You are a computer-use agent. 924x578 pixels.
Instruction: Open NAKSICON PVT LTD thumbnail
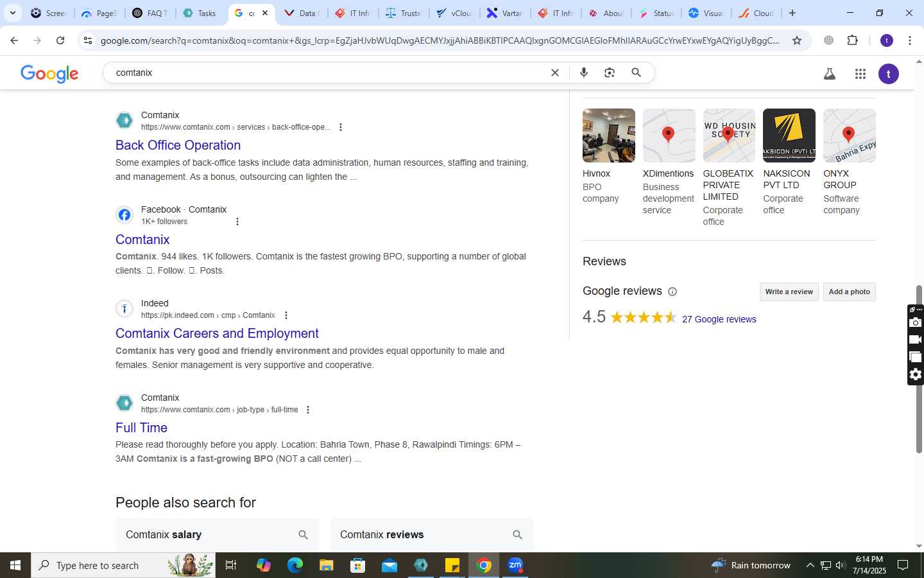pyautogui.click(x=789, y=136)
